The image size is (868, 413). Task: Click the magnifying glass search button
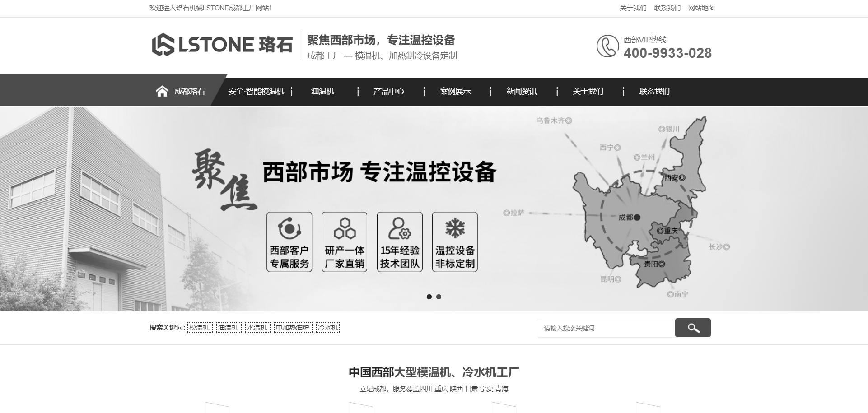point(692,328)
